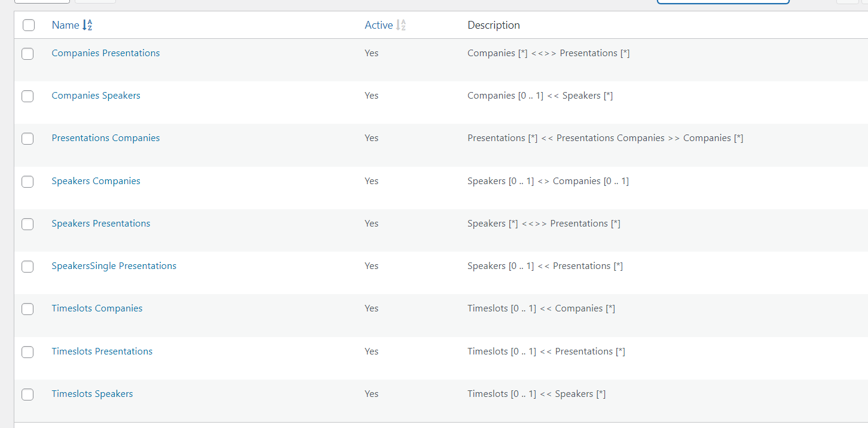The height and width of the screenshot is (428, 868).
Task: Open the Timeslots Speakers link
Action: 92,394
